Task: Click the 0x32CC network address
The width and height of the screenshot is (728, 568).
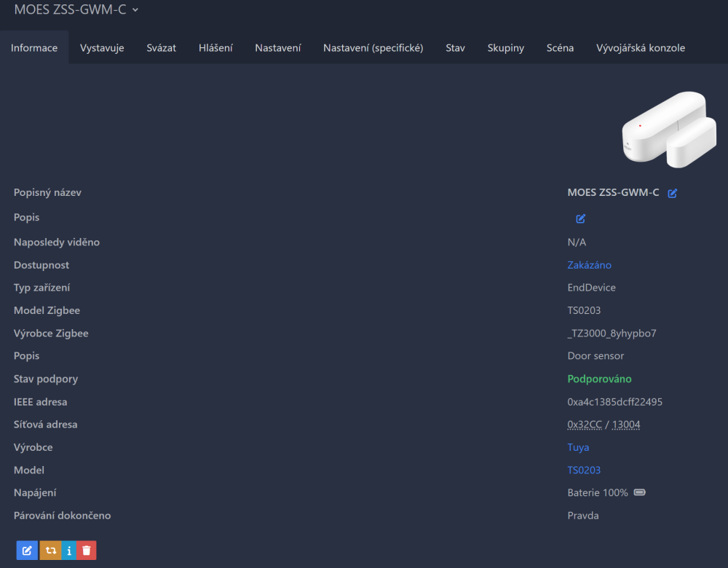Action: pyautogui.click(x=584, y=425)
